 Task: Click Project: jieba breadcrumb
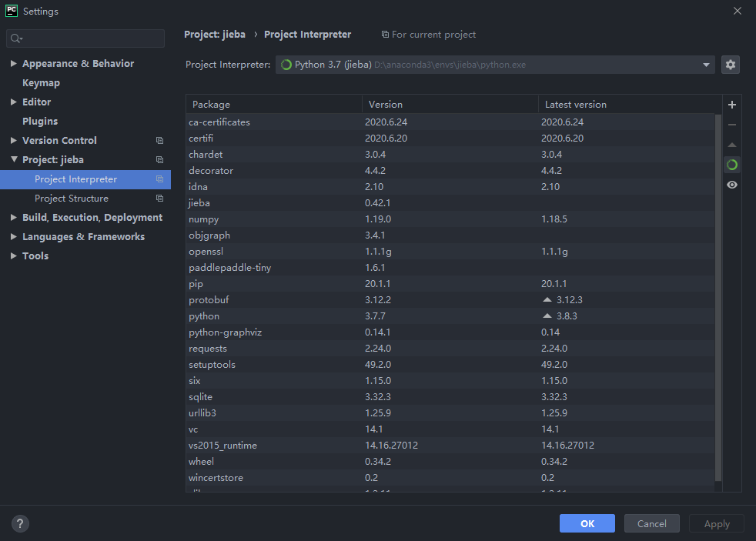point(215,35)
